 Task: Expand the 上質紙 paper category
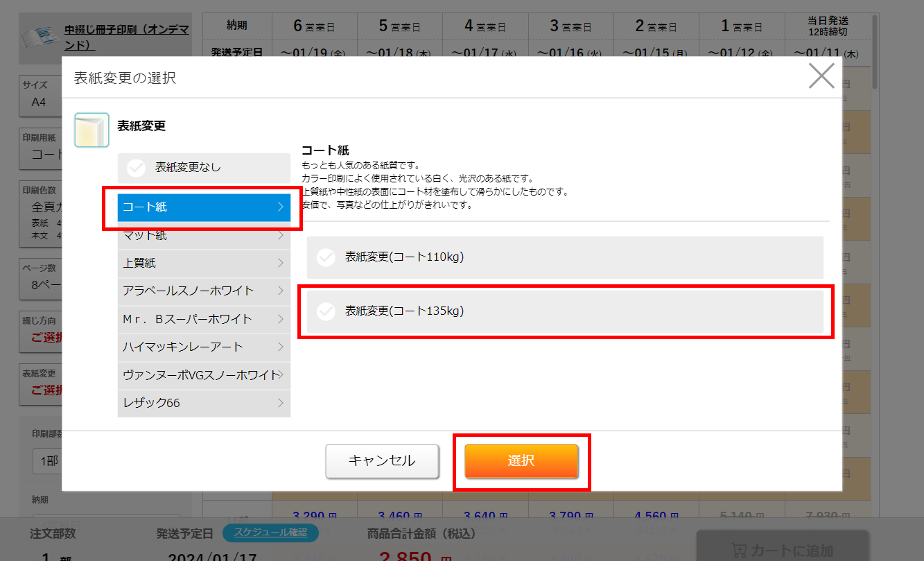click(x=204, y=263)
